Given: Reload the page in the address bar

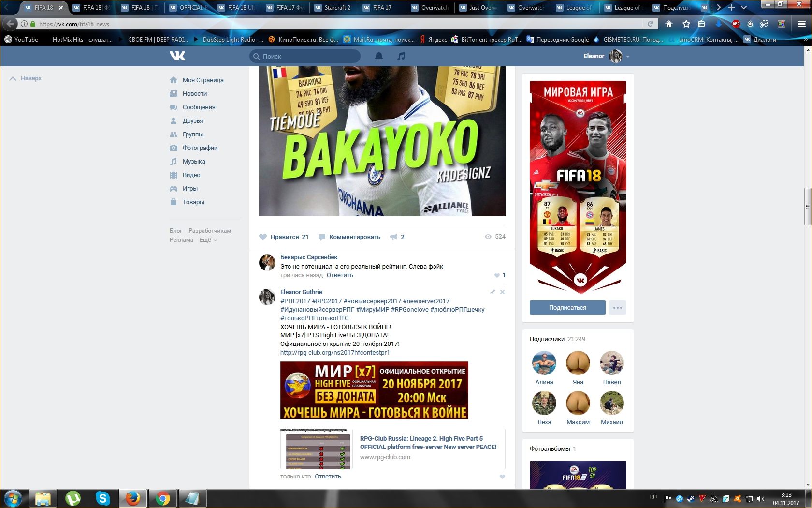Looking at the screenshot, I should click(650, 24).
